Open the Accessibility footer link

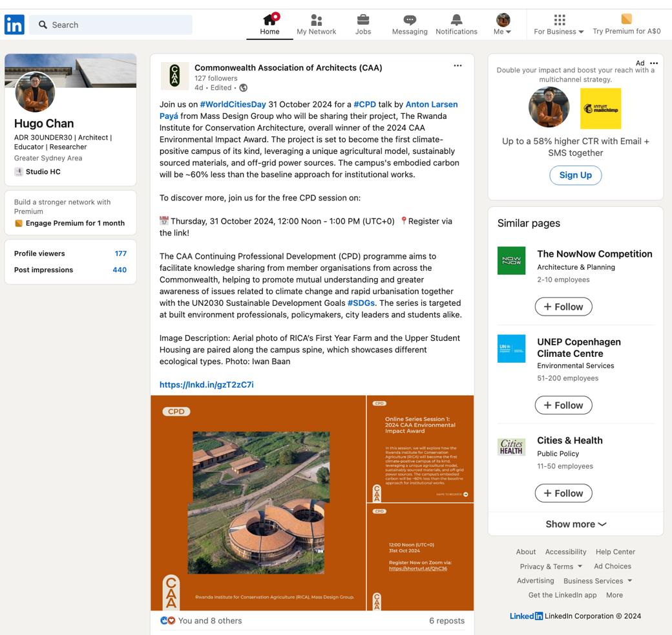565,552
